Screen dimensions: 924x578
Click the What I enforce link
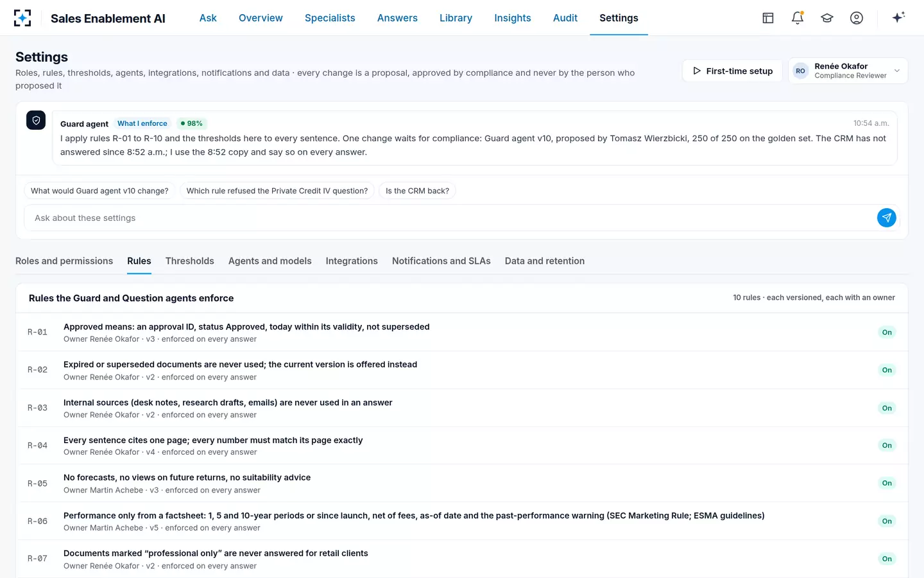coord(142,123)
